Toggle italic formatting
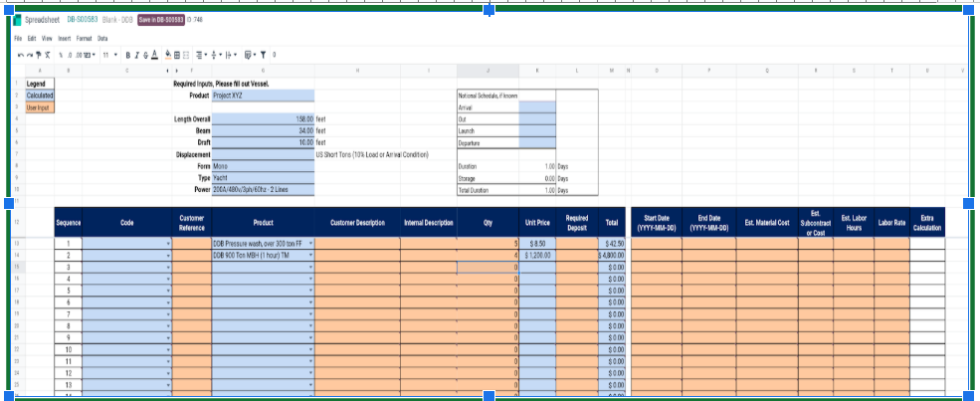Screen dimensions: 980x401 [x=137, y=55]
